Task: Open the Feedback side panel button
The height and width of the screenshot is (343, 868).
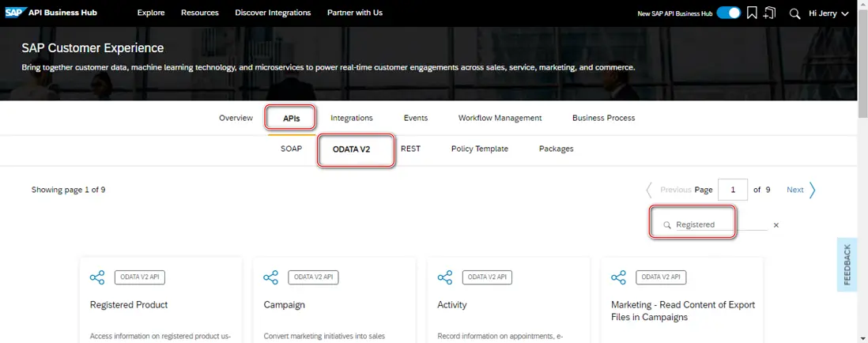Action: [847, 265]
